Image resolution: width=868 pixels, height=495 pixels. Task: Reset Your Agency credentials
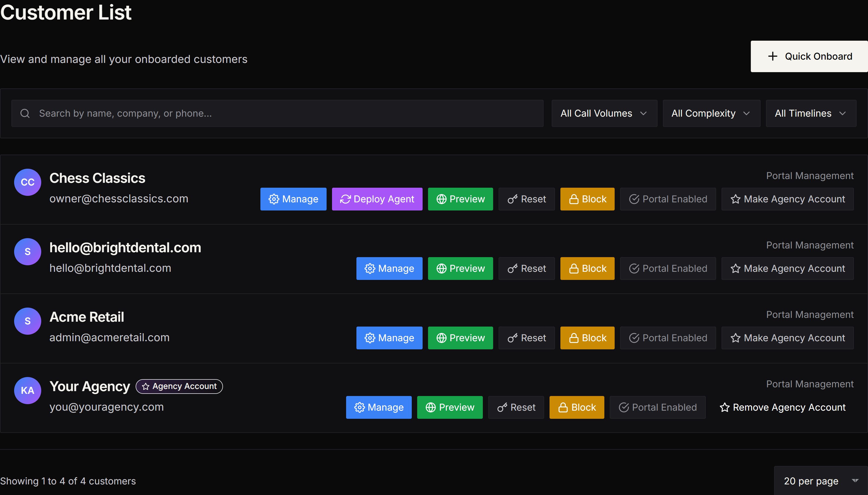point(516,407)
